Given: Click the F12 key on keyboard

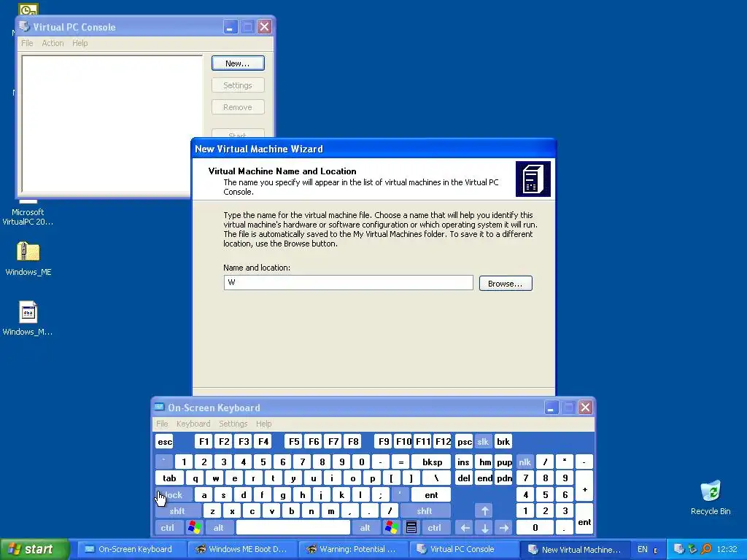Looking at the screenshot, I should 443,442.
